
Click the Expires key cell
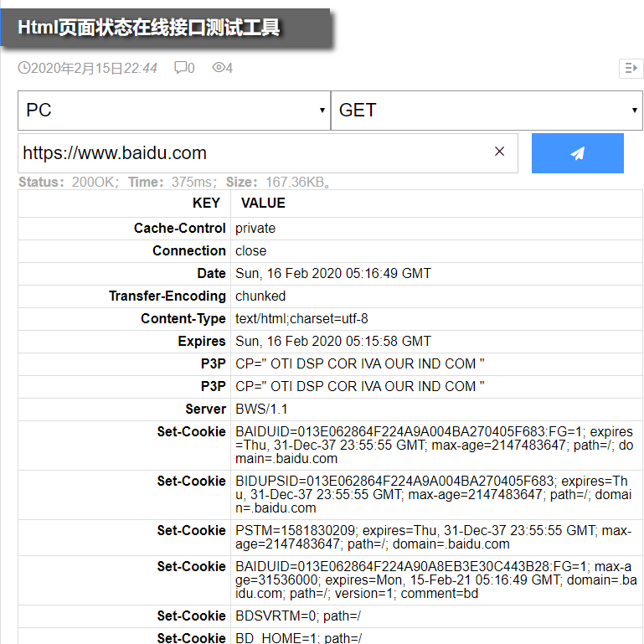(124, 342)
